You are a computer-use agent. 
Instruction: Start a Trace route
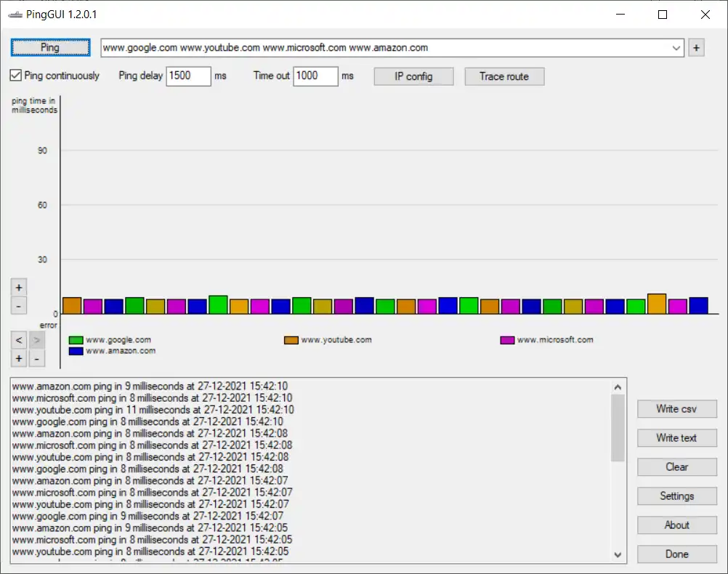(x=504, y=76)
